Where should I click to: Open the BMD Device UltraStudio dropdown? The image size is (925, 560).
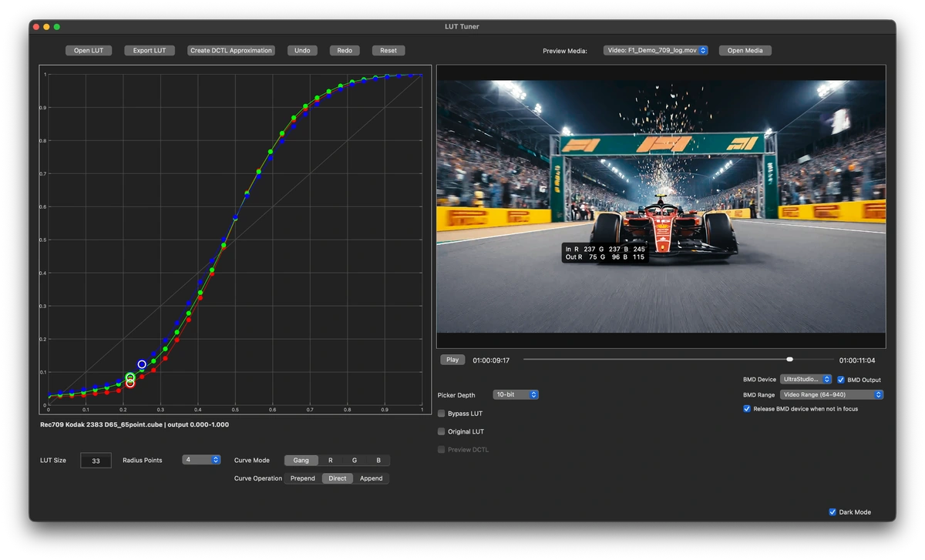coord(806,380)
